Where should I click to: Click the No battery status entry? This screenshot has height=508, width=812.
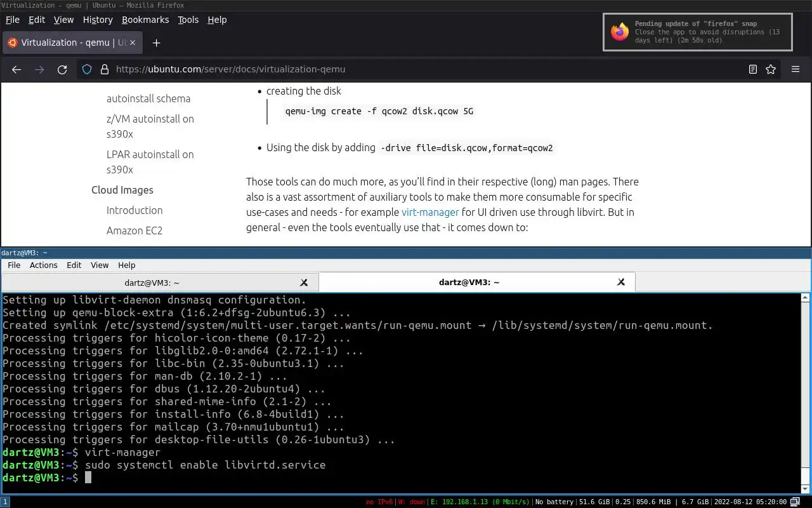[554, 502]
